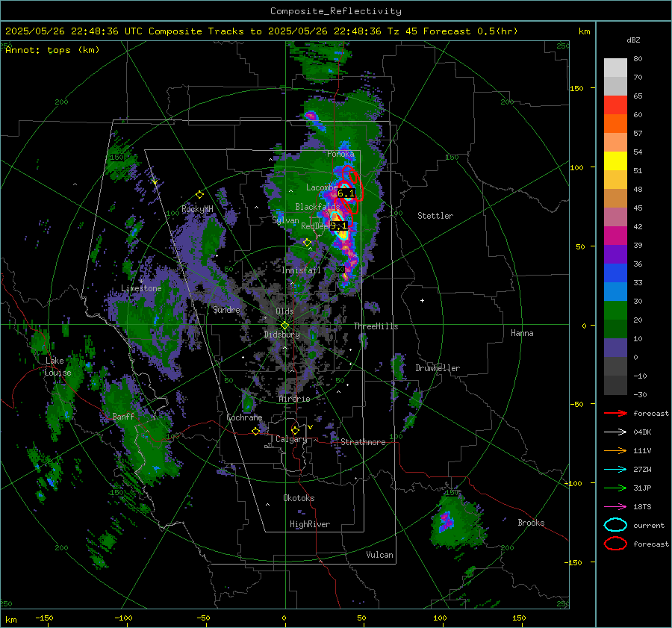Click the Stettler city label
Image resolution: width=672 pixels, height=628 pixels.
pyautogui.click(x=435, y=216)
